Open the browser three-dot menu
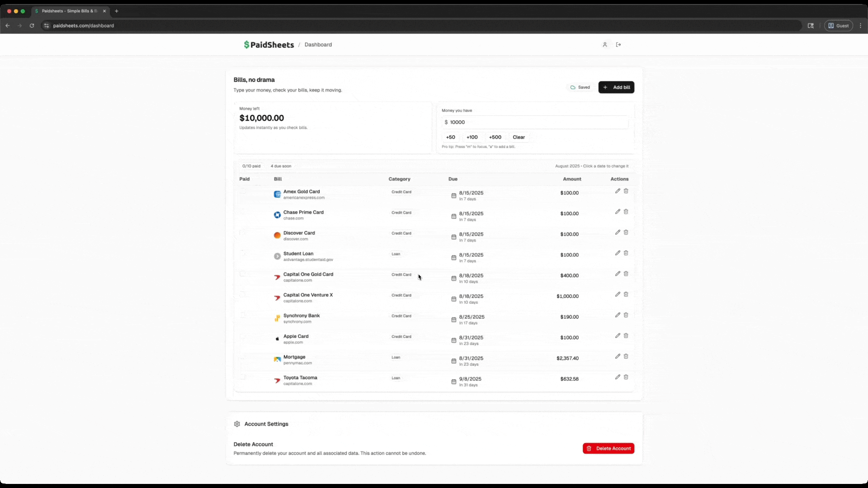 [861, 26]
